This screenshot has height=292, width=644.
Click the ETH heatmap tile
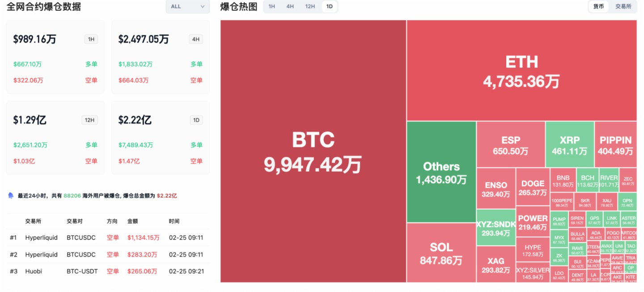coord(521,70)
